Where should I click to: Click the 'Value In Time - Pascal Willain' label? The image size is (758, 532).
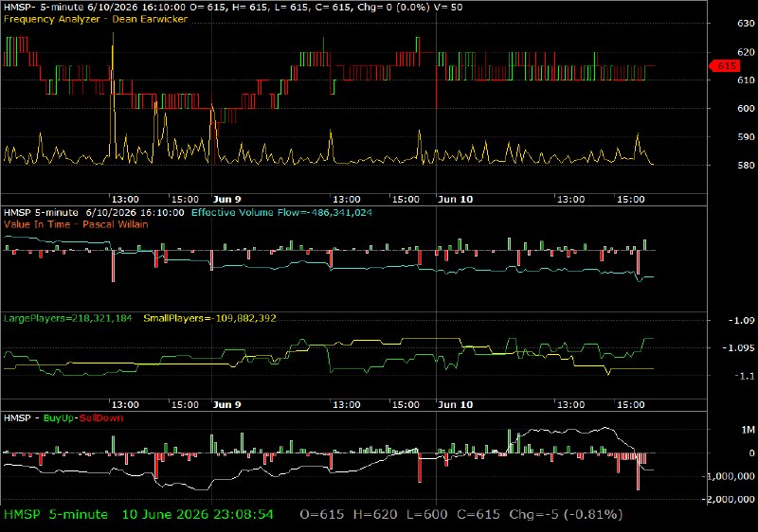click(x=76, y=224)
